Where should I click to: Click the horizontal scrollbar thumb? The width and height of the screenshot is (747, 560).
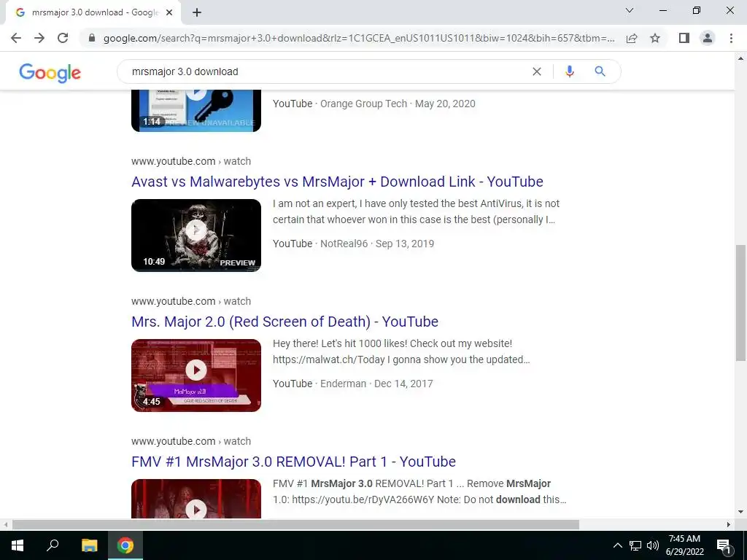[x=295, y=525]
